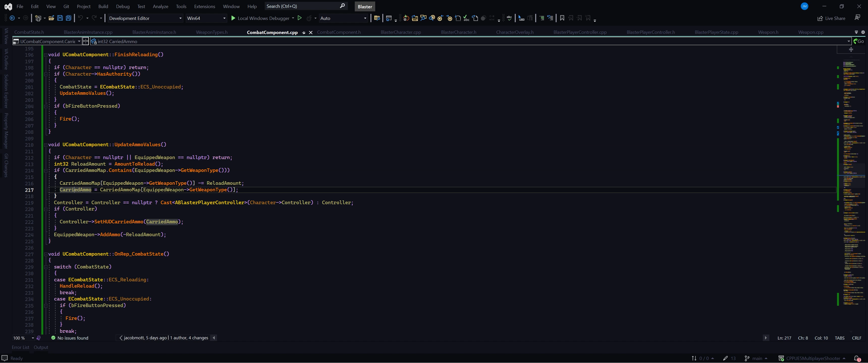
Task: Toggle pin on CombatComponent.cpp tab
Action: tap(304, 33)
